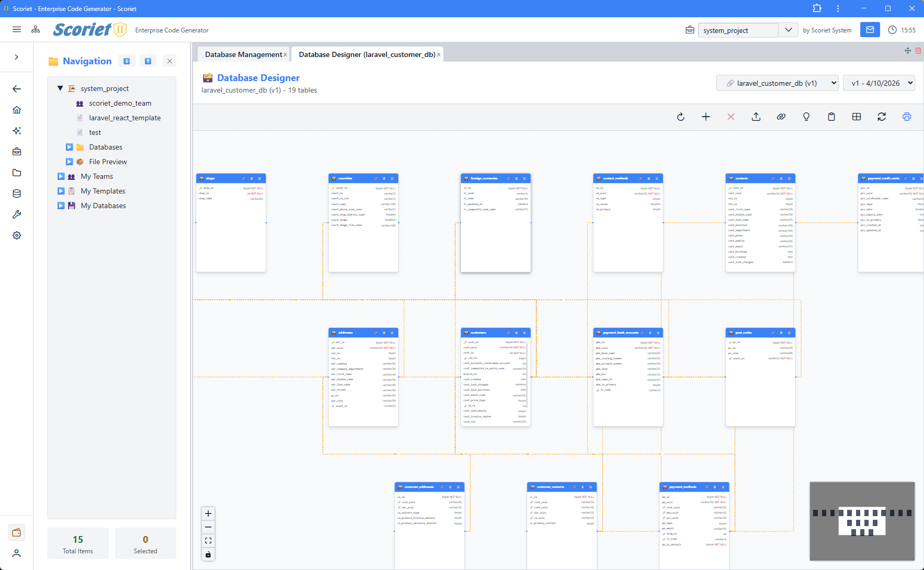The image size is (924, 570).
Task: Select the database icon in the left sidebar
Action: pos(17,193)
